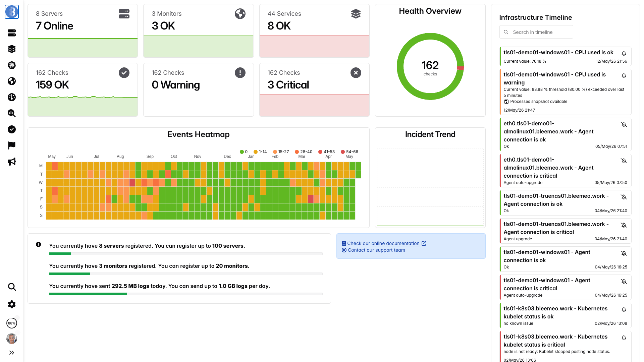Toggle muted bell on windows01 Agent connection critical

(x=624, y=282)
